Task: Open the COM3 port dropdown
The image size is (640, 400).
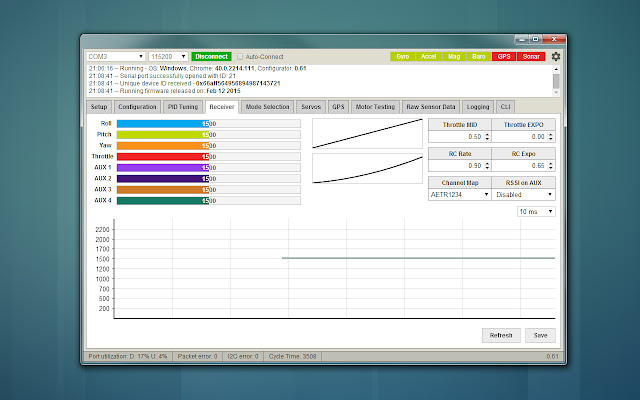Action: coord(116,57)
